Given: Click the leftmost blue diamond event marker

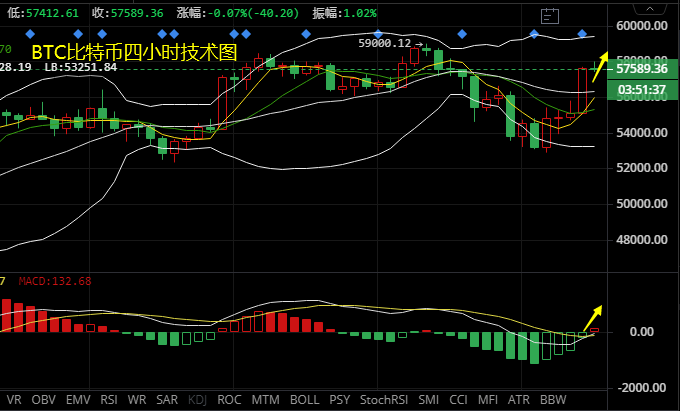Looking at the screenshot, I should [30, 34].
